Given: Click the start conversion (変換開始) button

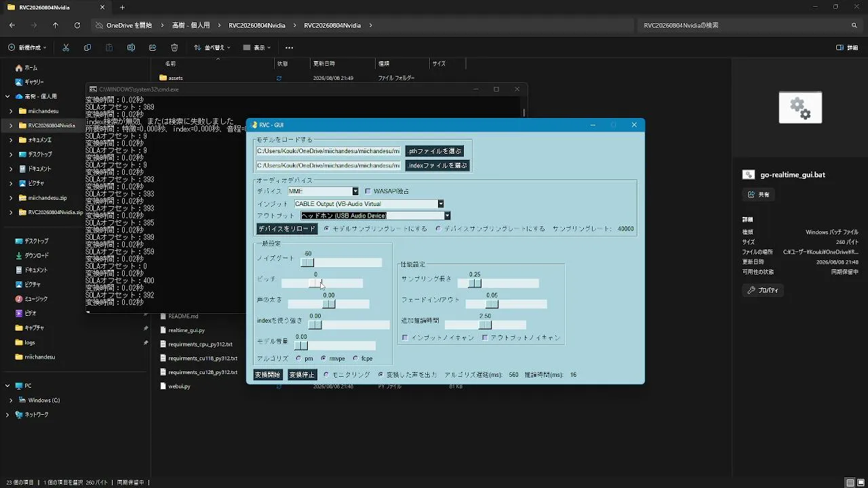Looking at the screenshot, I should coord(268,374).
